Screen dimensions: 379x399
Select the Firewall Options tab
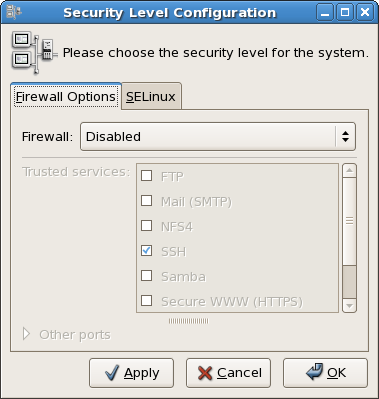(66, 97)
